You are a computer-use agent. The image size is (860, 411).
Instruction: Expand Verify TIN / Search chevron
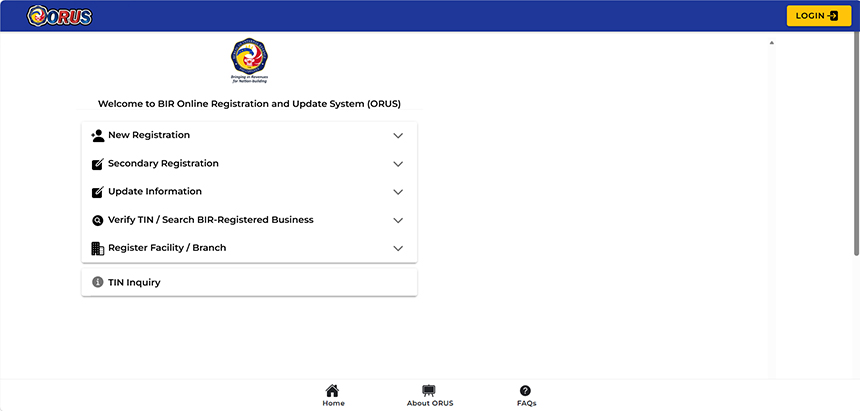398,220
